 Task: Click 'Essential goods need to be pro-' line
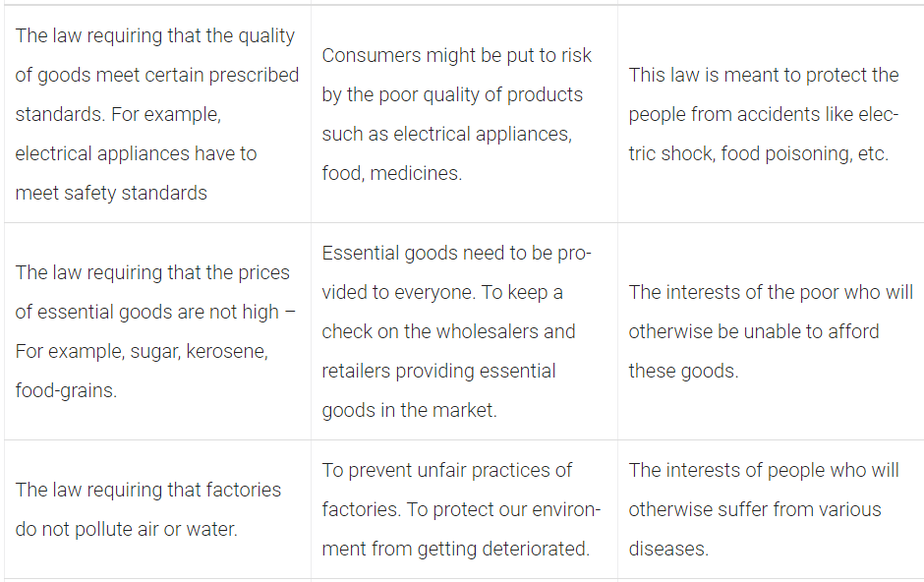click(457, 253)
